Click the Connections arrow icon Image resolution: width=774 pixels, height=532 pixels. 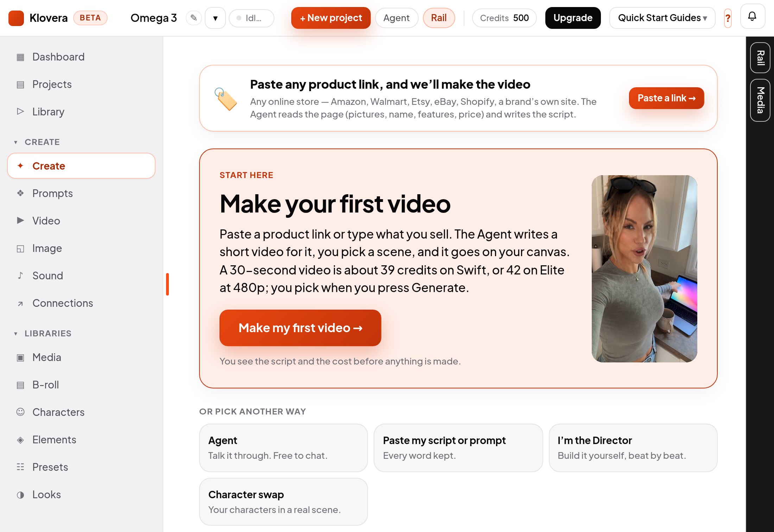(20, 303)
